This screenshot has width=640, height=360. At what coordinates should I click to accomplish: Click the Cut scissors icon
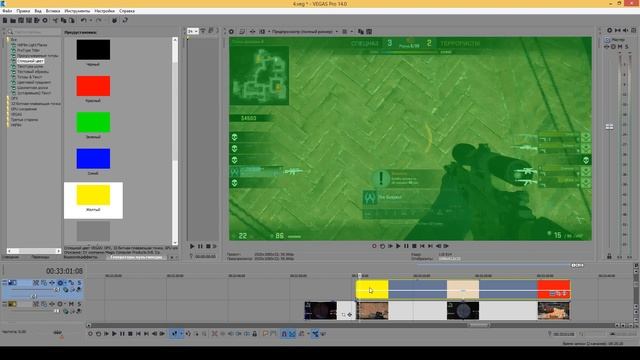point(55,20)
